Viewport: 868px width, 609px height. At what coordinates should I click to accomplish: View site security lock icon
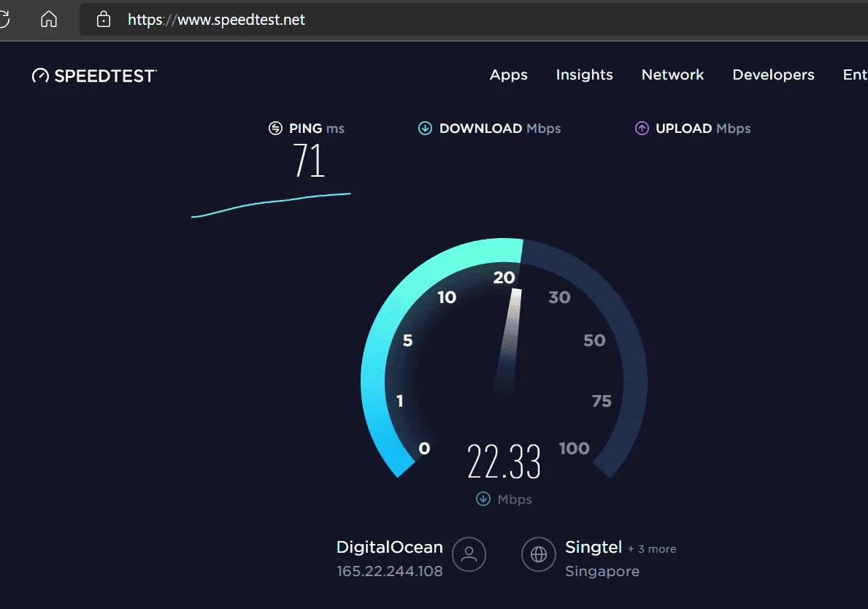(x=104, y=20)
